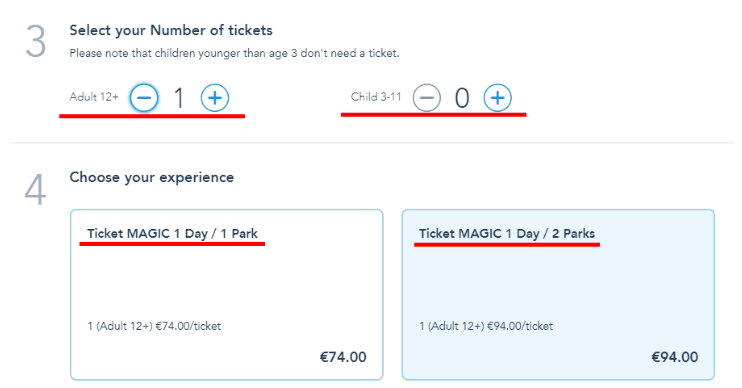The image size is (742, 388).
Task: Click the step number 3 indicator
Action: tap(36, 42)
